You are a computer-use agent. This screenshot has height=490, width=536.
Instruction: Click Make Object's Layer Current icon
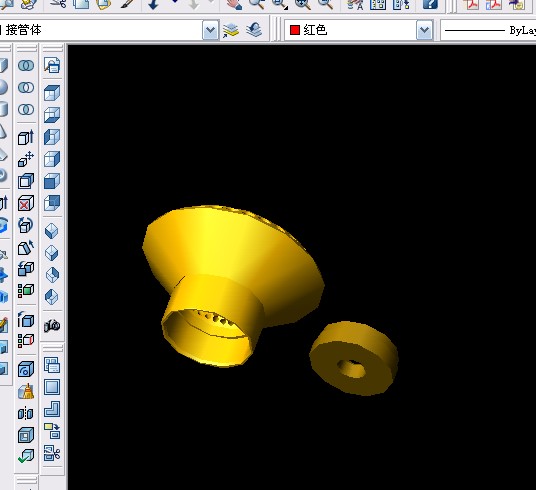[x=231, y=30]
